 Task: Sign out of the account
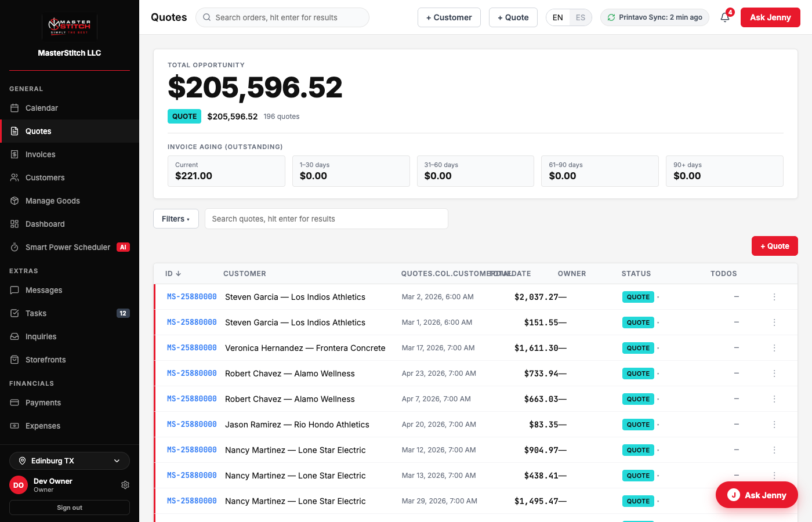[70, 507]
